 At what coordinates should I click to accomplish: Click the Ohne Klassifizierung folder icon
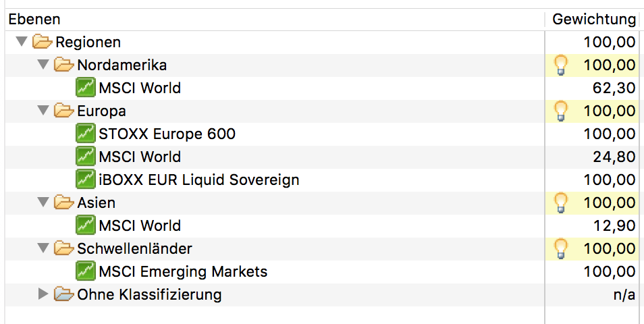pos(63,294)
